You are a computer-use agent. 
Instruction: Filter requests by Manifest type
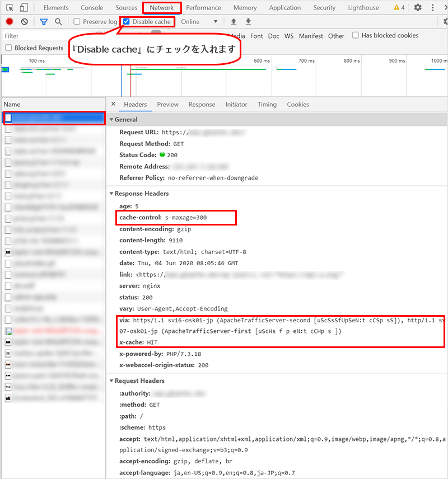pos(310,36)
